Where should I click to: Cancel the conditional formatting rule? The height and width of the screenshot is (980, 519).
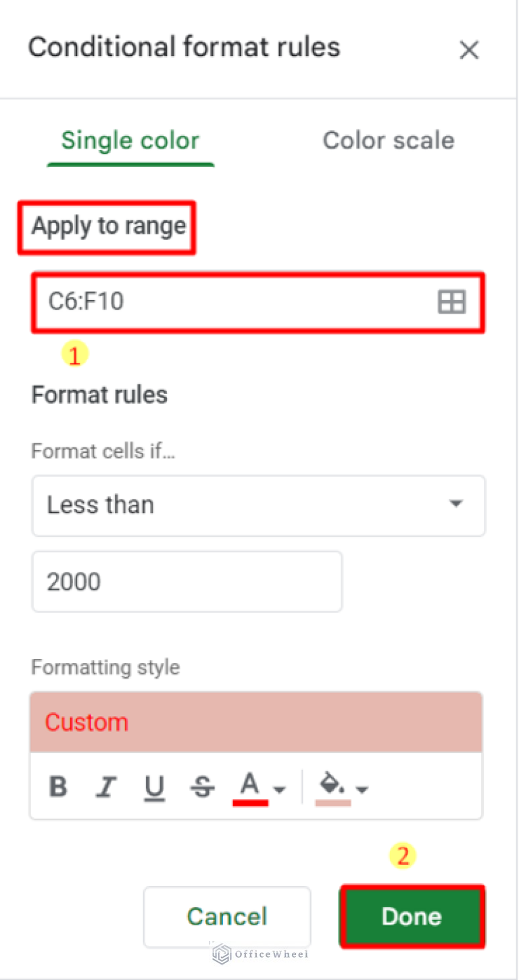227,916
